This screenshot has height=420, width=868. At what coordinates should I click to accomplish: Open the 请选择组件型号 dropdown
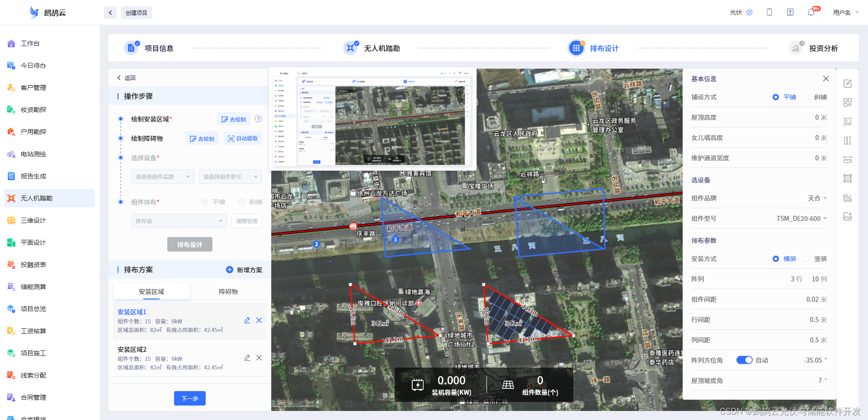click(x=231, y=177)
